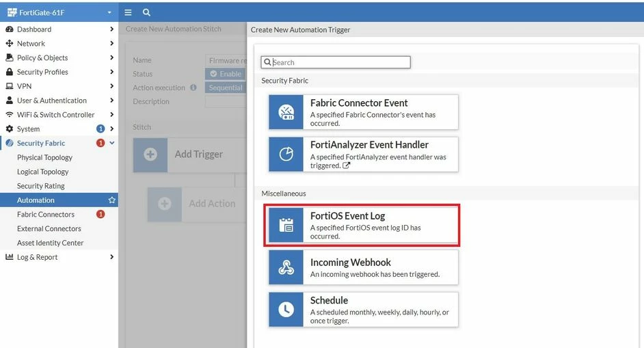Open the Automation menu item
The width and height of the screenshot is (644, 348).
point(59,200)
